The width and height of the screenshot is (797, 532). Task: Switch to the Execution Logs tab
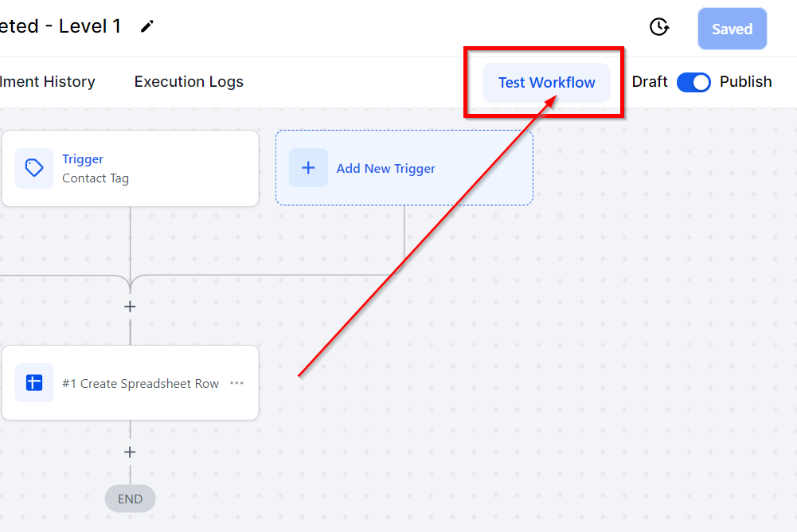click(189, 82)
